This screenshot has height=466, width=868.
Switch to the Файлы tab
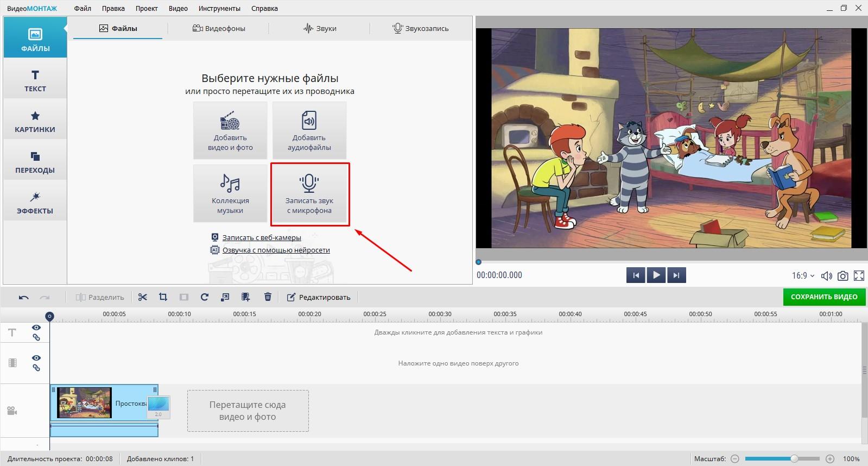click(118, 28)
